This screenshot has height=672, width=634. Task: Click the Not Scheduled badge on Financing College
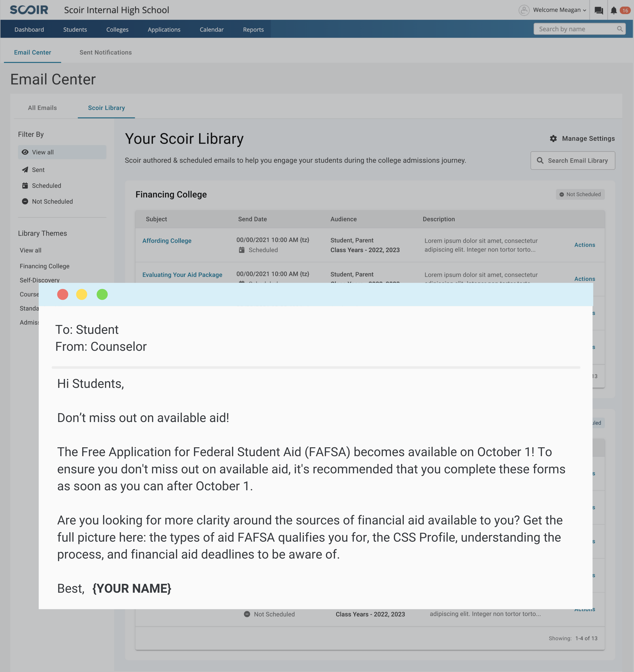(x=580, y=194)
